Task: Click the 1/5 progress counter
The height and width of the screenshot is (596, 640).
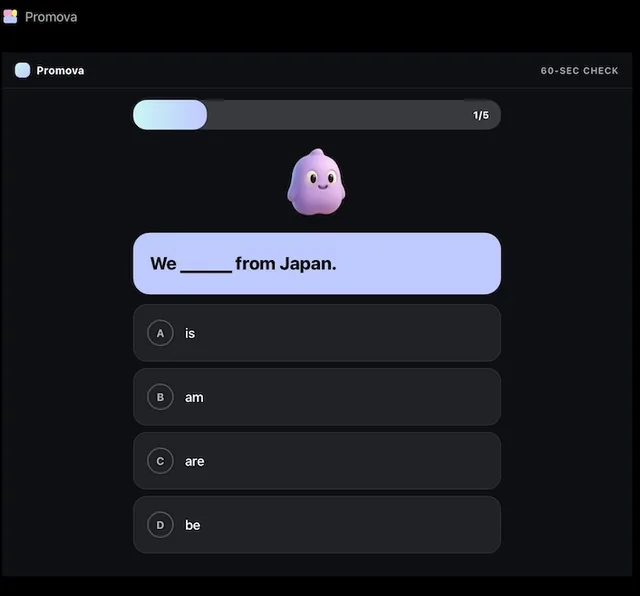Action: point(481,115)
